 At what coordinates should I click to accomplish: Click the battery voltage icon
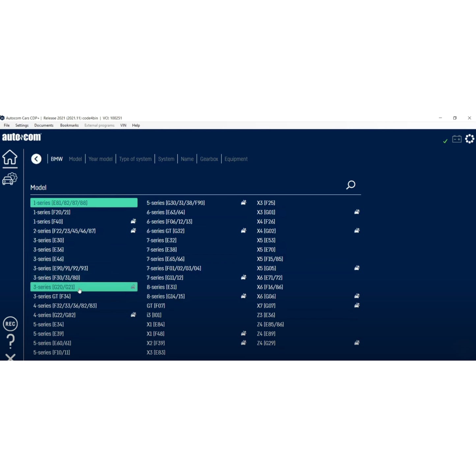tap(457, 139)
